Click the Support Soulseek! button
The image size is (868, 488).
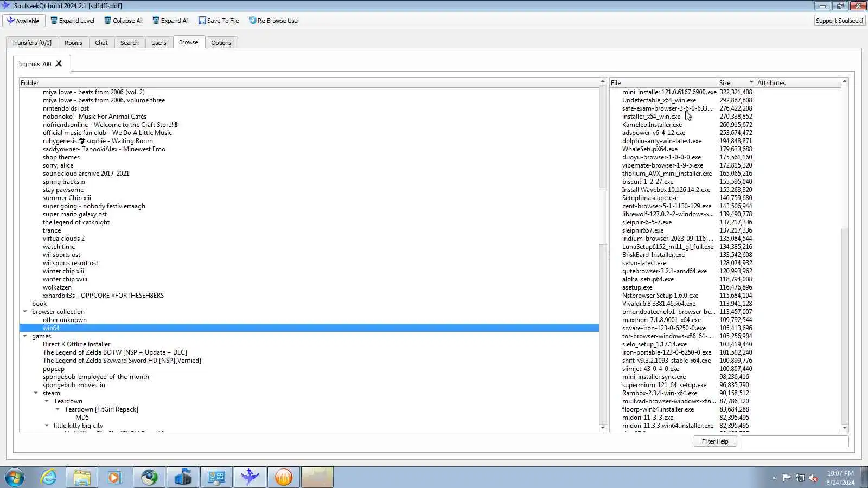839,21
